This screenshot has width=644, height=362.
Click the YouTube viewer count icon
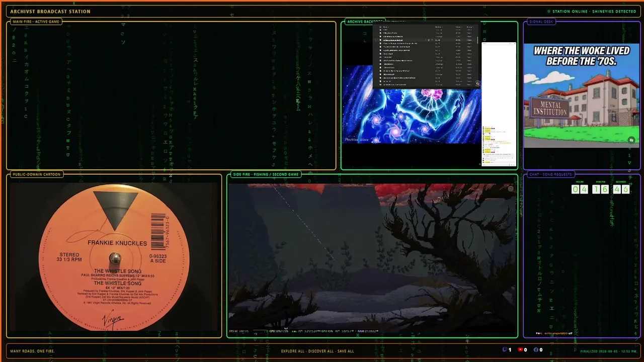coord(520,350)
